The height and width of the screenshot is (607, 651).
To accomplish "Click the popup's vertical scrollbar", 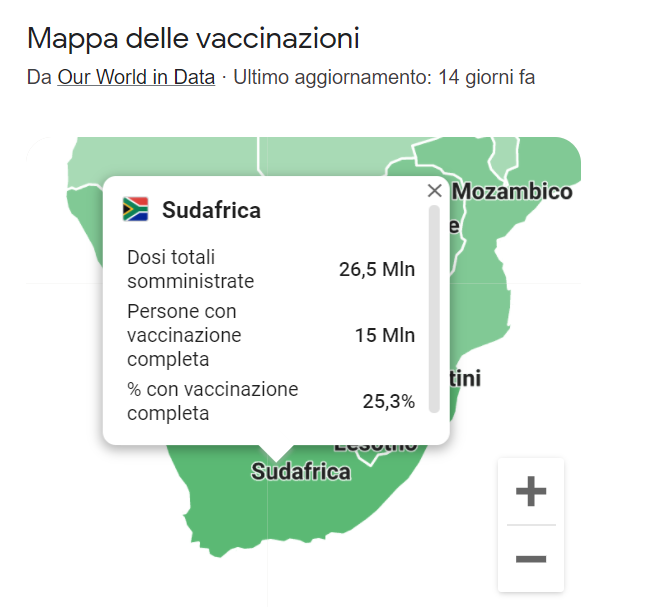I will coord(434,308).
